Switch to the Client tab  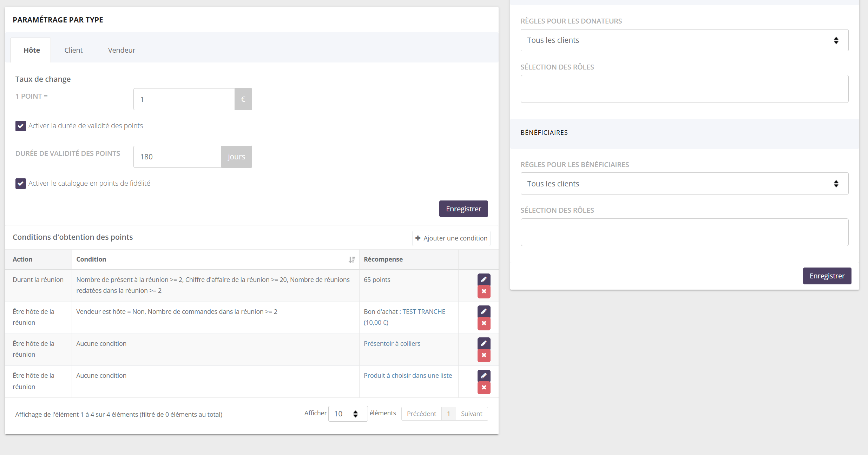[x=73, y=50]
